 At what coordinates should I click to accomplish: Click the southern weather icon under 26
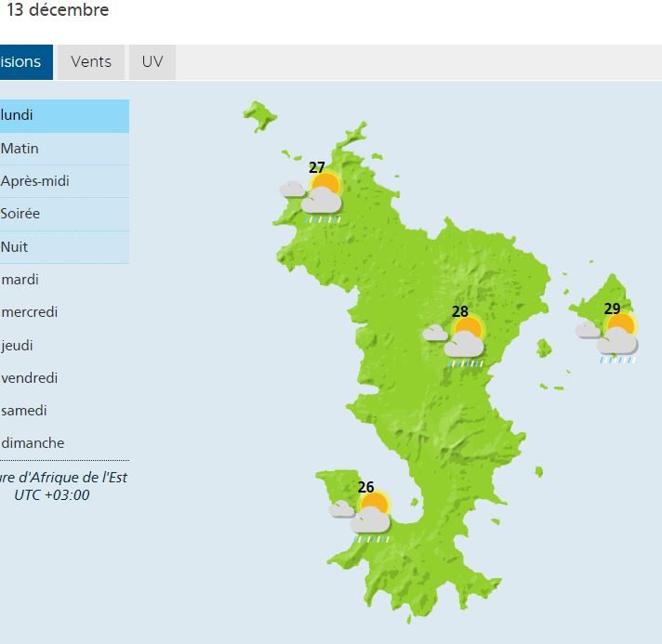360,518
